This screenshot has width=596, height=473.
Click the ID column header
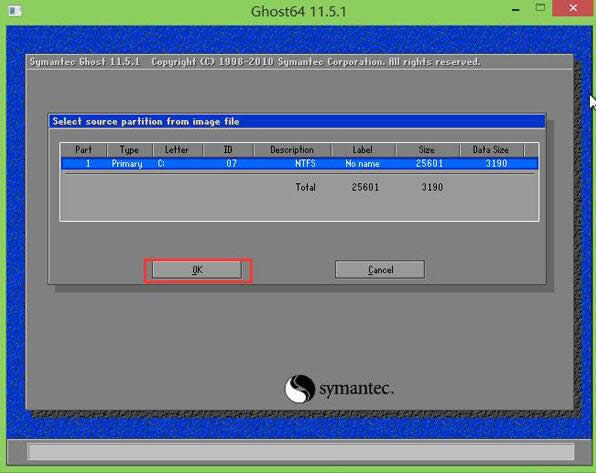228,150
